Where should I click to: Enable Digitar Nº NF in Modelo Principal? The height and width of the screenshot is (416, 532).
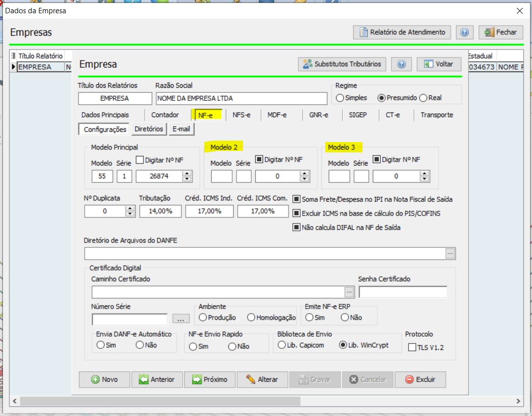click(x=140, y=160)
